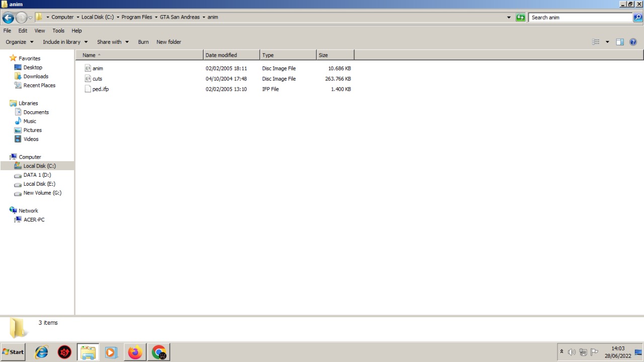Toggle the preview pane icon
This screenshot has width=644, height=362.
[x=620, y=42]
